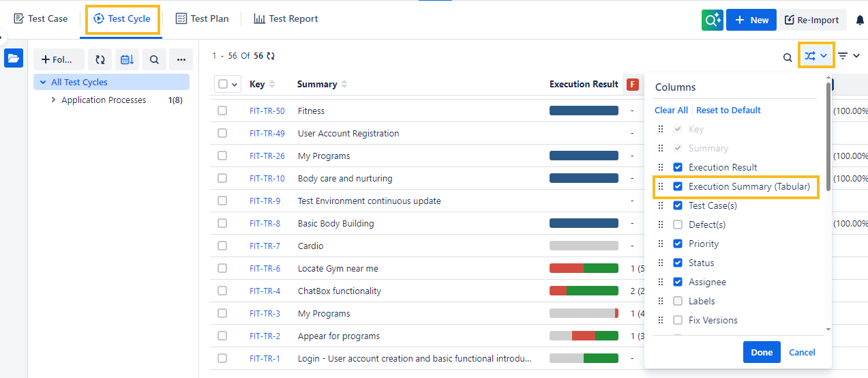The image size is (868, 378).
Task: Expand Application Processes folder
Action: click(x=53, y=100)
